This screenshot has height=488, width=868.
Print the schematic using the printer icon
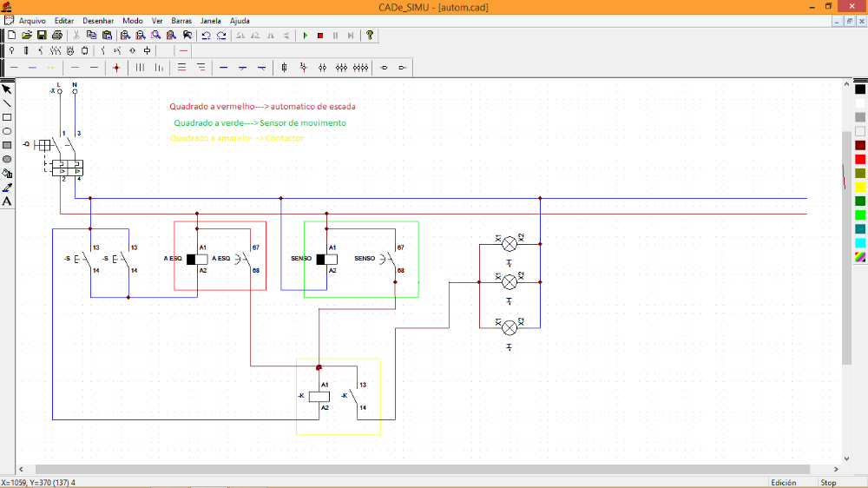click(x=56, y=36)
